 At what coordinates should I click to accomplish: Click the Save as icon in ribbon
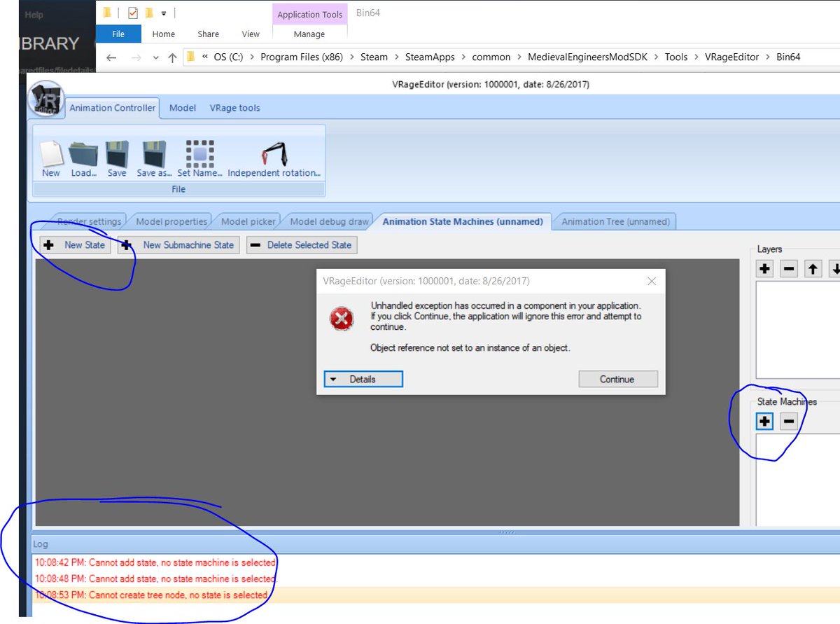(x=153, y=157)
